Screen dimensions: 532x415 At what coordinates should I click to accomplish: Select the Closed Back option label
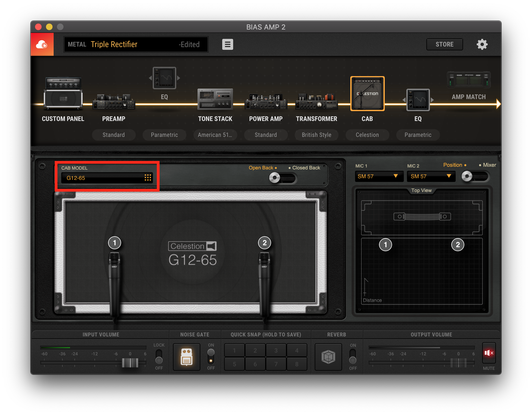pos(306,168)
